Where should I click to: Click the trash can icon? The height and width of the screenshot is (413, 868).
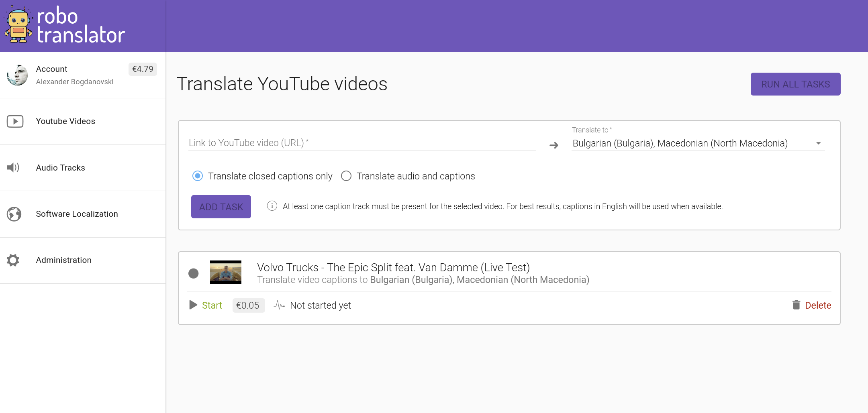(x=796, y=305)
